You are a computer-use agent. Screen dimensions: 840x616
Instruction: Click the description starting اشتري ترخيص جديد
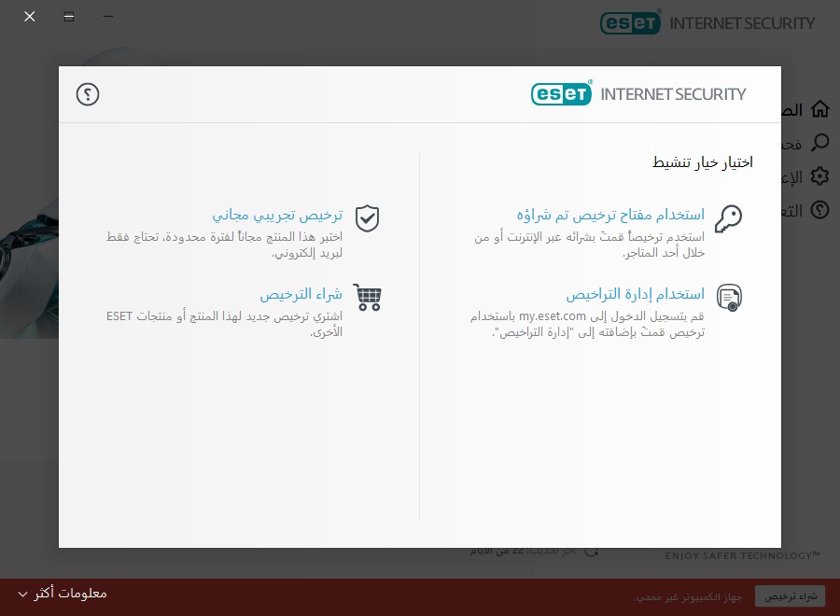(x=224, y=324)
